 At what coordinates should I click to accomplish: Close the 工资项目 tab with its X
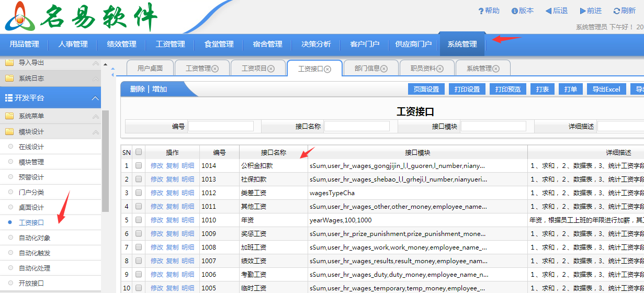pyautogui.click(x=271, y=69)
